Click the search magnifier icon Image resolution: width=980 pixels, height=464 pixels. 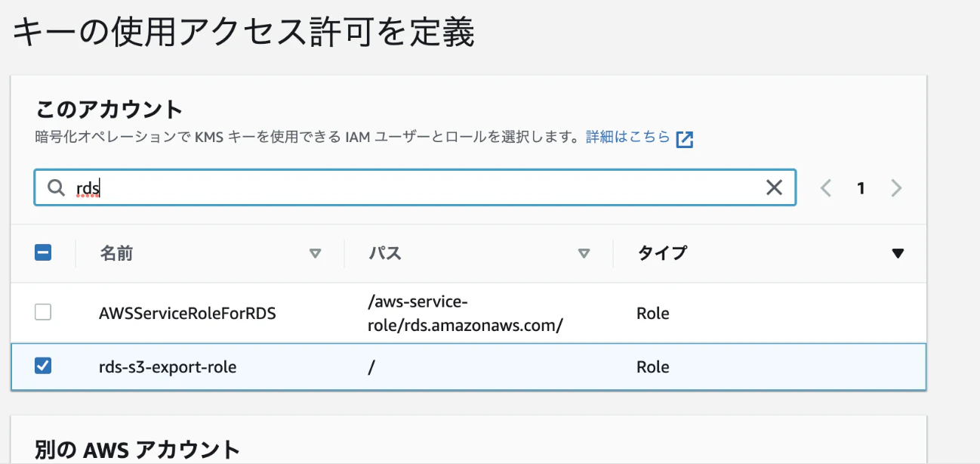coord(56,188)
